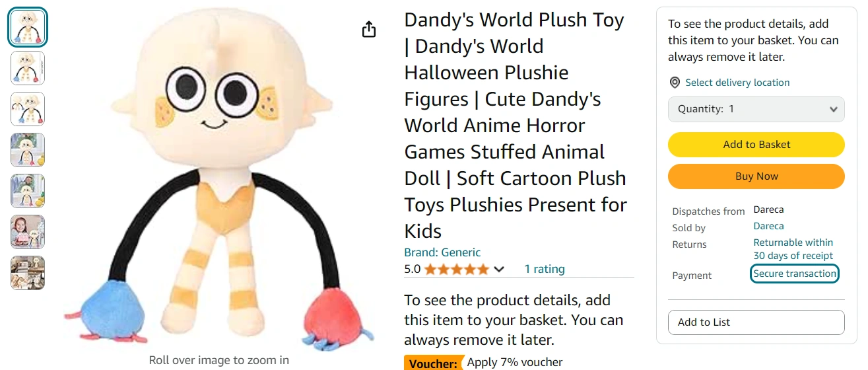The image size is (868, 370).
Task: Click the Buy Now button
Action: pyautogui.click(x=756, y=176)
